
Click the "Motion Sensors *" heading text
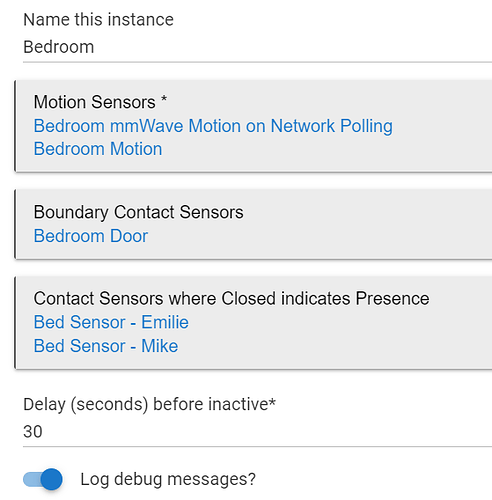click(x=100, y=102)
